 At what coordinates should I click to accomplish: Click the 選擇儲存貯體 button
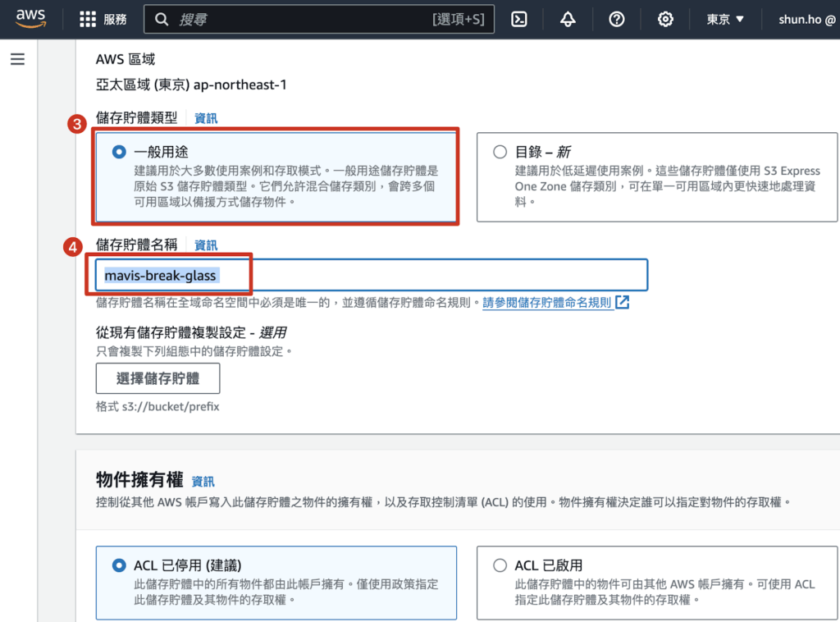(157, 378)
